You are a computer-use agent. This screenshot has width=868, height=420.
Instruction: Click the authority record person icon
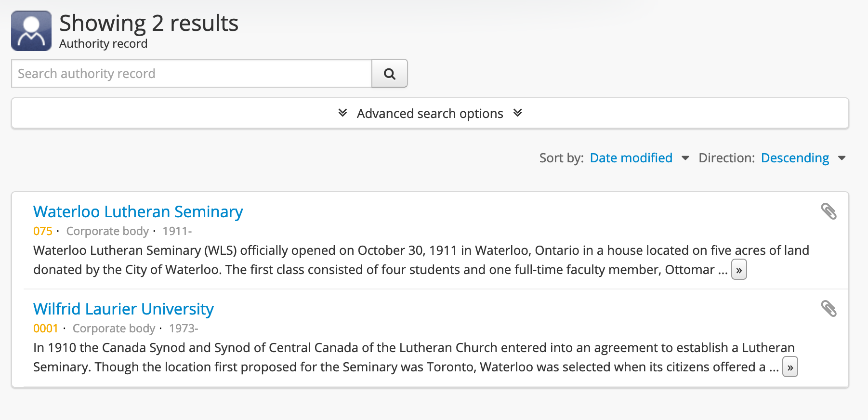[x=31, y=31]
